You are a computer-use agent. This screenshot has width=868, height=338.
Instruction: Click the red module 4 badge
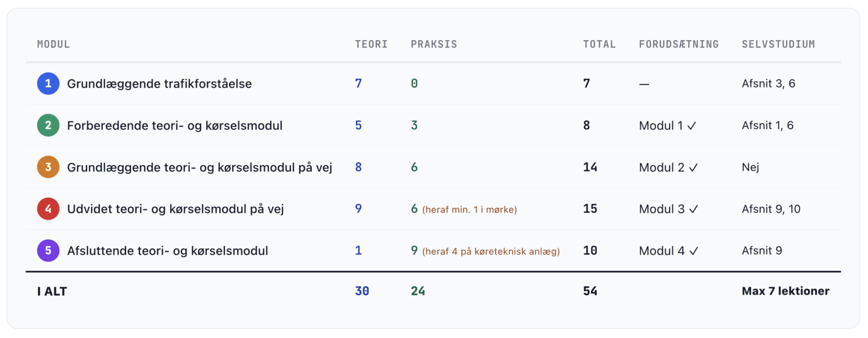tap(48, 209)
